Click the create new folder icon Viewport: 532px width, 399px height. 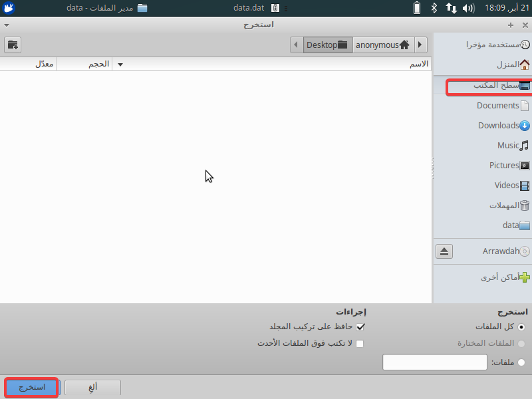(x=13, y=45)
